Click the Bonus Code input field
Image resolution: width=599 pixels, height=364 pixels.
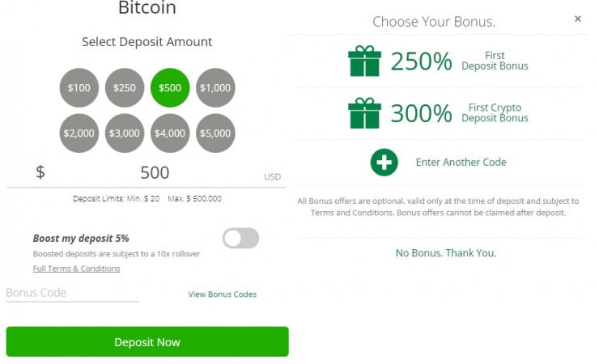tap(71, 292)
